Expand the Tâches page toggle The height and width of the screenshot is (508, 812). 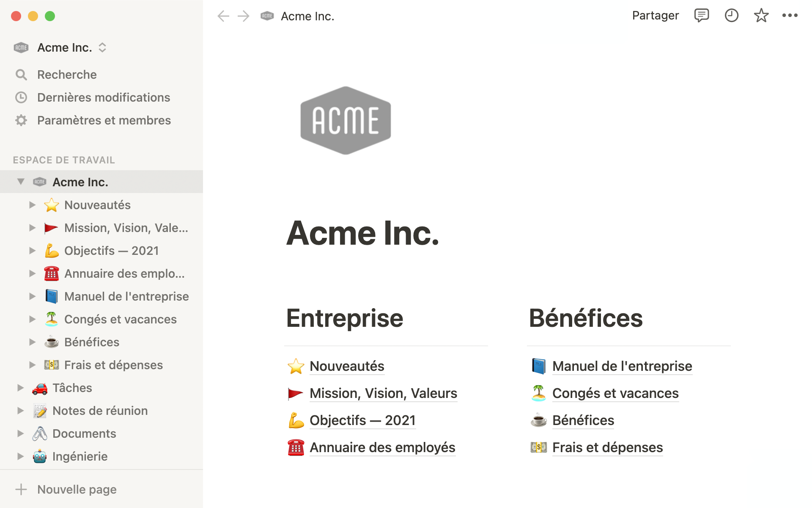tap(20, 388)
